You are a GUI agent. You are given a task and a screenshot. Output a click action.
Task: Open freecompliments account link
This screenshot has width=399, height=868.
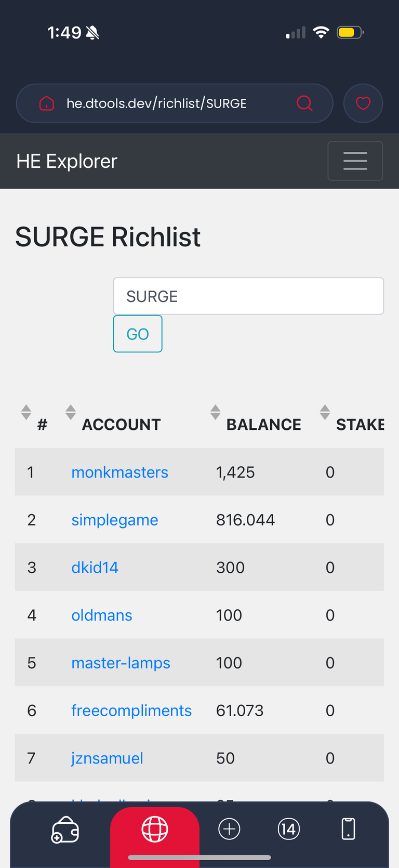131,711
